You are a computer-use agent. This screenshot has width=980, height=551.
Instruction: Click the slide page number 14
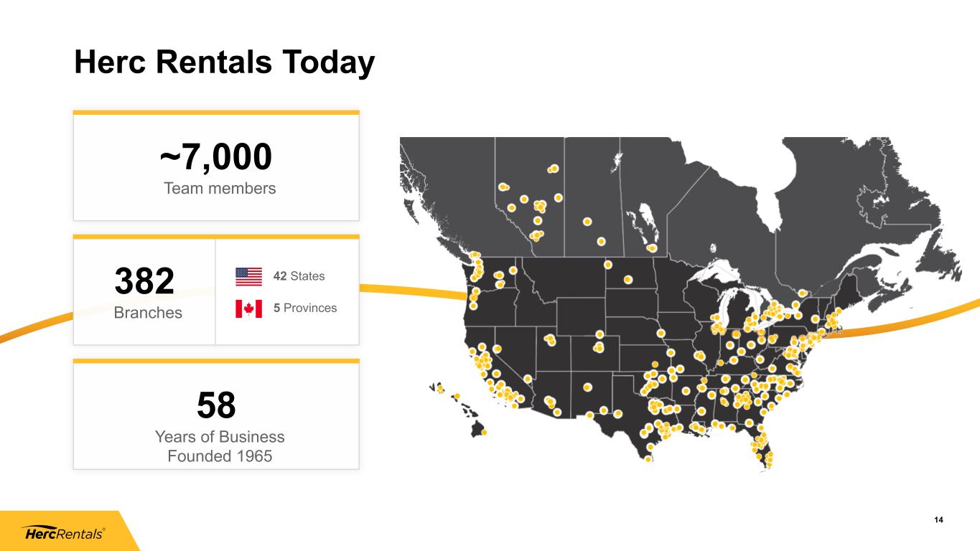point(938,520)
